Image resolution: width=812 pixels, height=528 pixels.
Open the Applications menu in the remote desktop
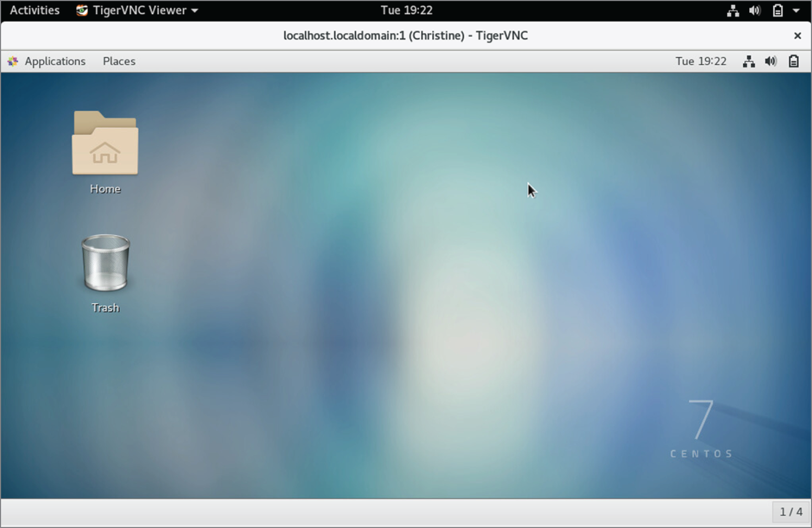pyautogui.click(x=55, y=61)
